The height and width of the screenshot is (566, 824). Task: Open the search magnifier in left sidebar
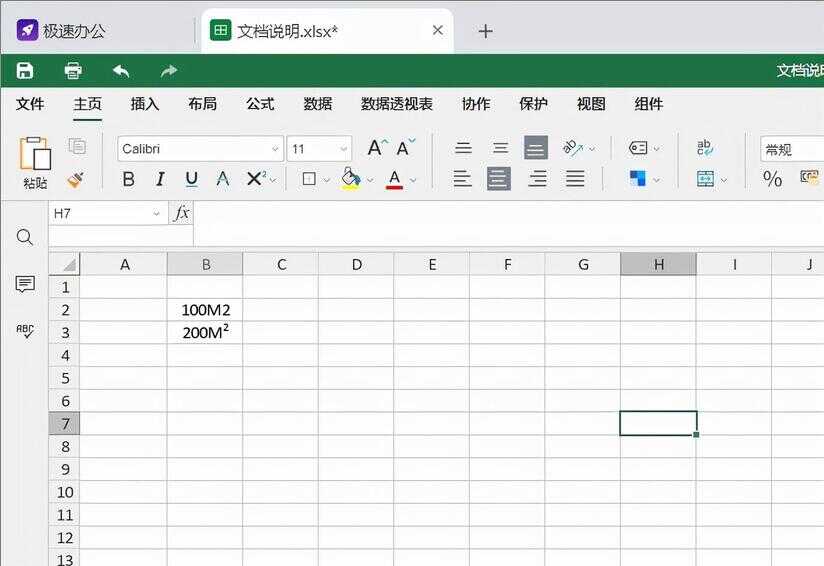coord(25,237)
